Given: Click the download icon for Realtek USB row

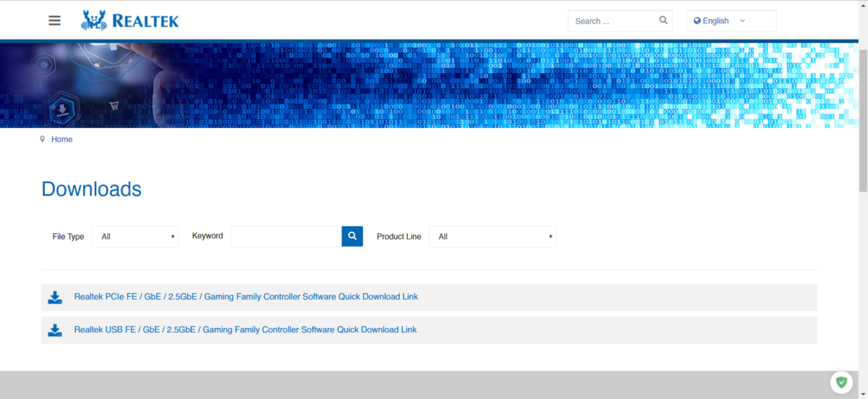Looking at the screenshot, I should click(55, 330).
